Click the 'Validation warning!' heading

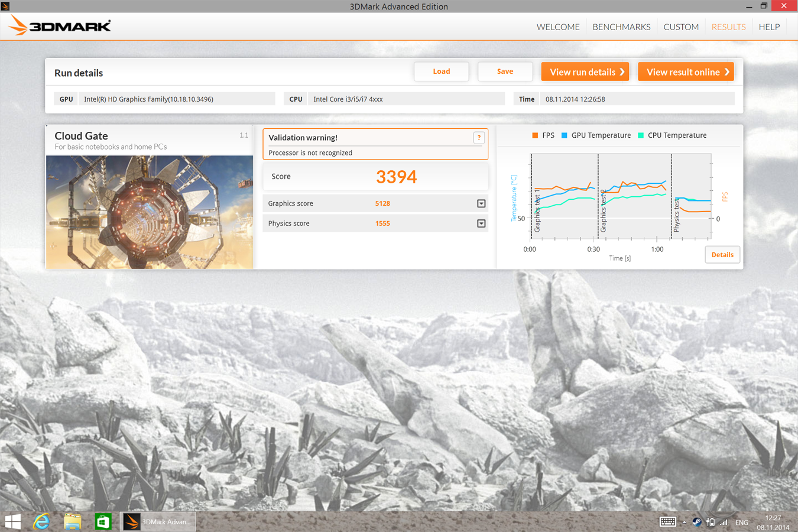click(303, 138)
